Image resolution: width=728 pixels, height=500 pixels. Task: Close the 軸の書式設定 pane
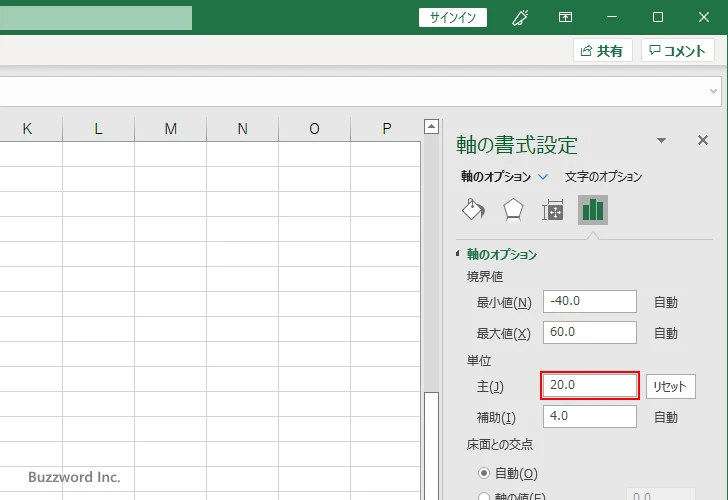tap(702, 140)
